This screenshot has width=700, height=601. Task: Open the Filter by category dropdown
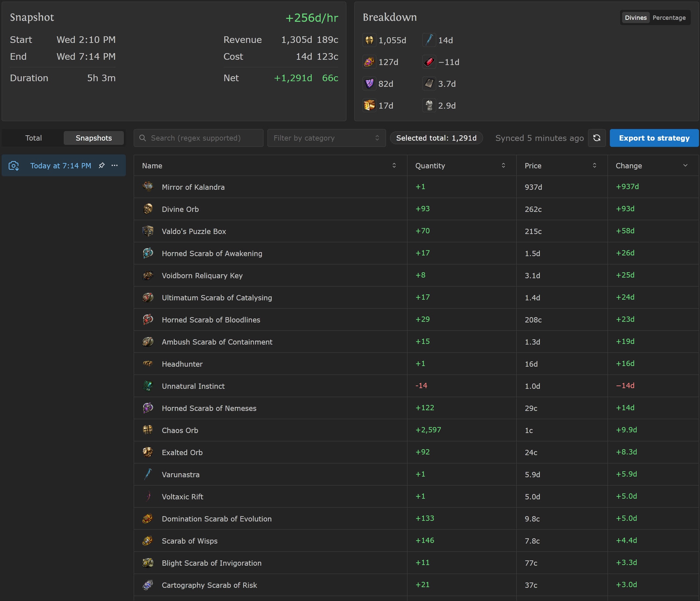pyautogui.click(x=326, y=138)
